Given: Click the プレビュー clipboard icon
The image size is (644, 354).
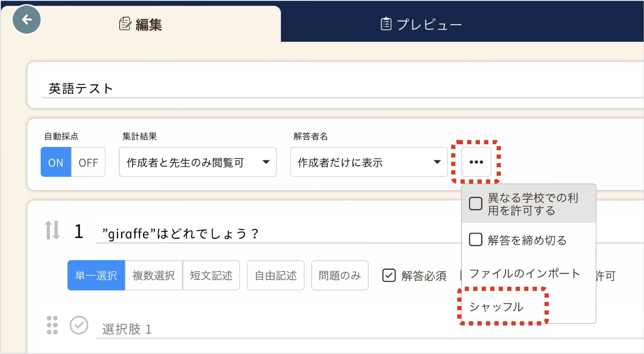Looking at the screenshot, I should coord(386,24).
